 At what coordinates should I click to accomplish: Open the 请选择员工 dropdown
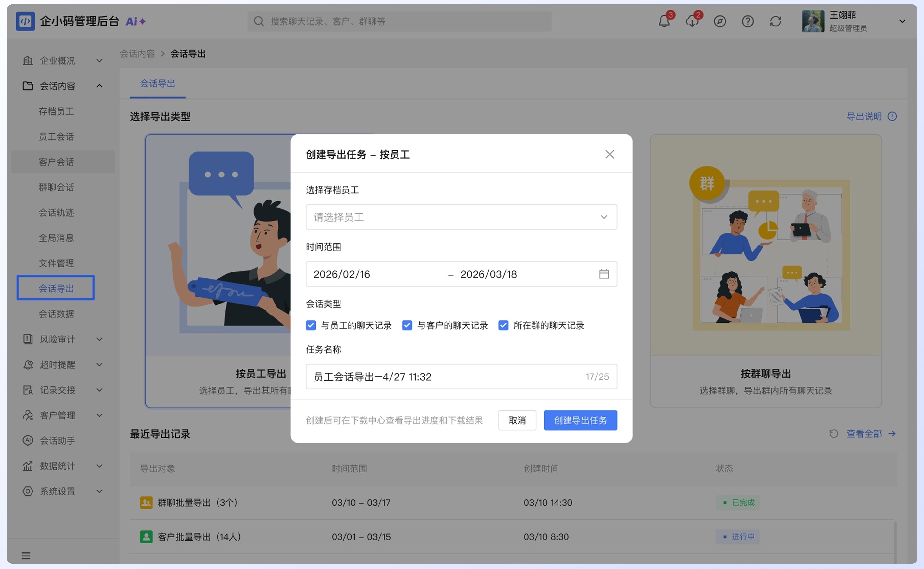[x=461, y=217]
